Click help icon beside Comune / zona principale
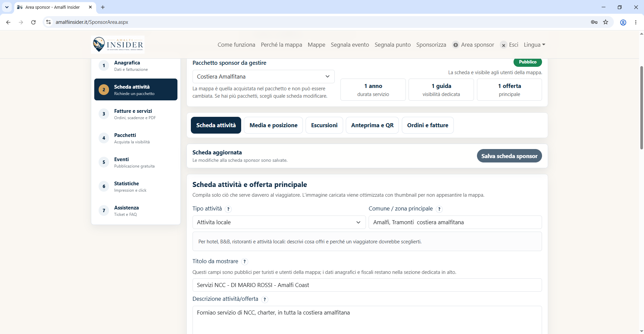The width and height of the screenshot is (644, 334). (439, 209)
